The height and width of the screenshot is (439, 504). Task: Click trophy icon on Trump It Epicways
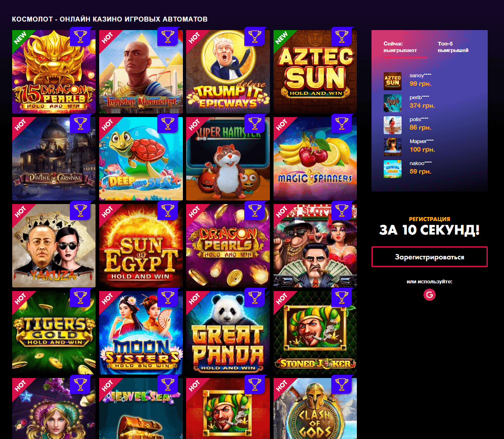(254, 37)
